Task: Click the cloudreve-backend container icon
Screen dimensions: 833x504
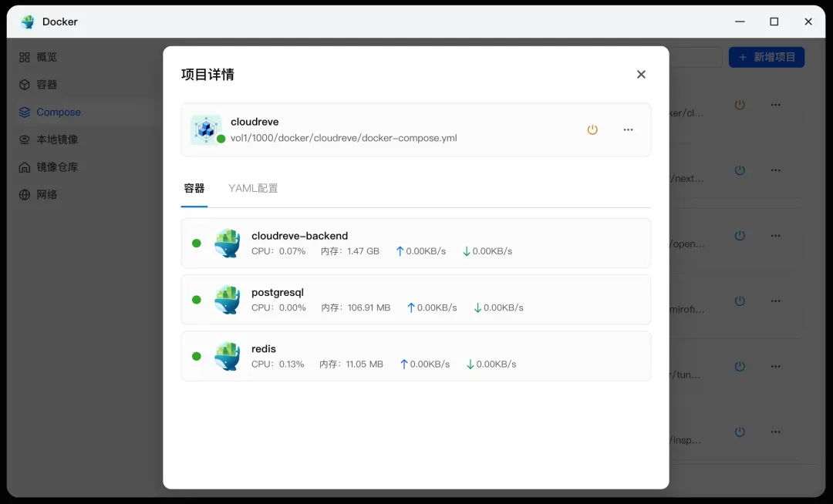Action: (x=227, y=243)
